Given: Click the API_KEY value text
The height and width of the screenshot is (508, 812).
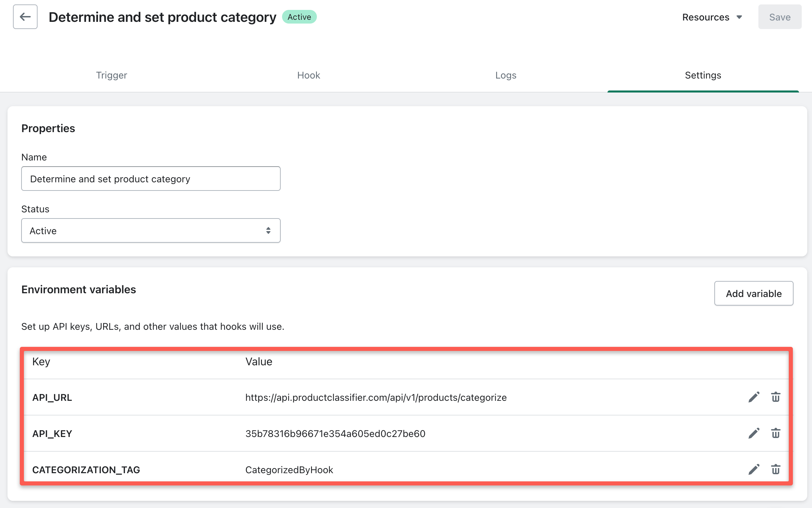Looking at the screenshot, I should pyautogui.click(x=335, y=434).
